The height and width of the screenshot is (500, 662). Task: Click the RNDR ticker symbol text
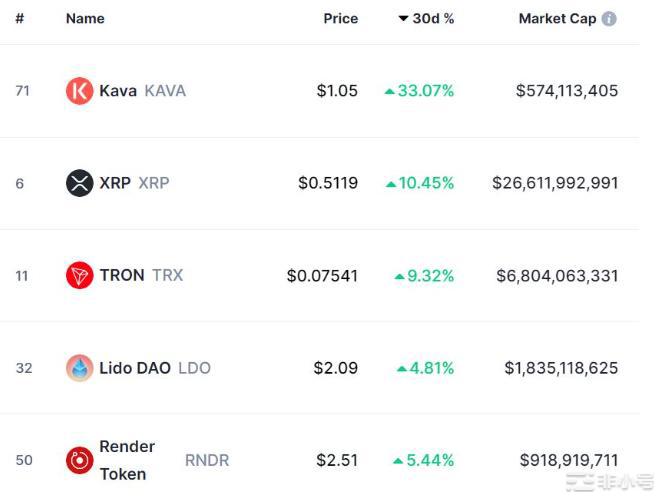click(207, 460)
